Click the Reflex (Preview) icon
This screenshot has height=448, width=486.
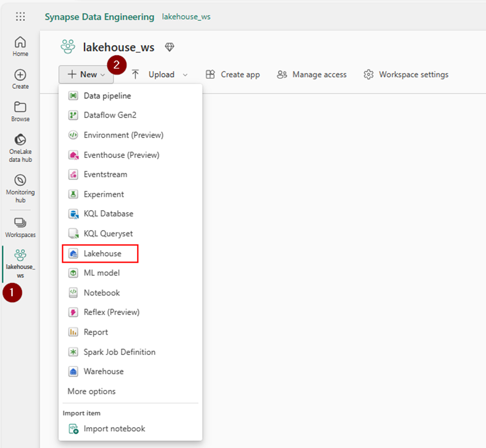[x=73, y=312]
